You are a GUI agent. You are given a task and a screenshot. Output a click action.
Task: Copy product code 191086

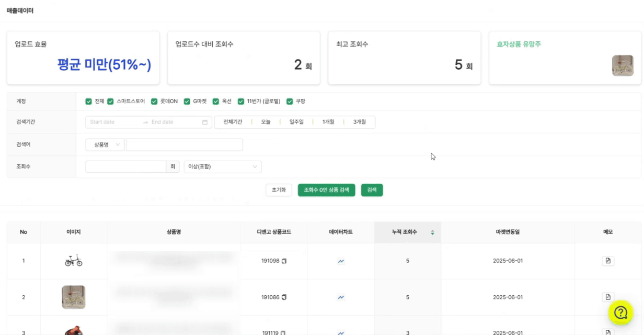coord(284,297)
